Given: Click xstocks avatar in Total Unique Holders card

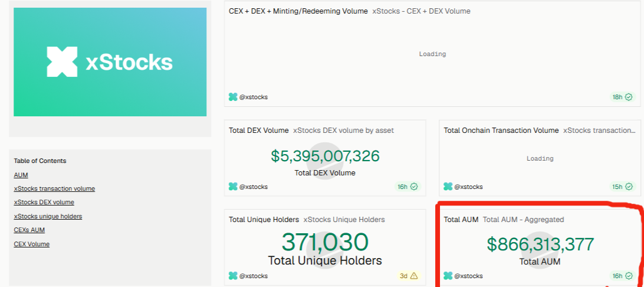Looking at the screenshot, I should point(233,276).
